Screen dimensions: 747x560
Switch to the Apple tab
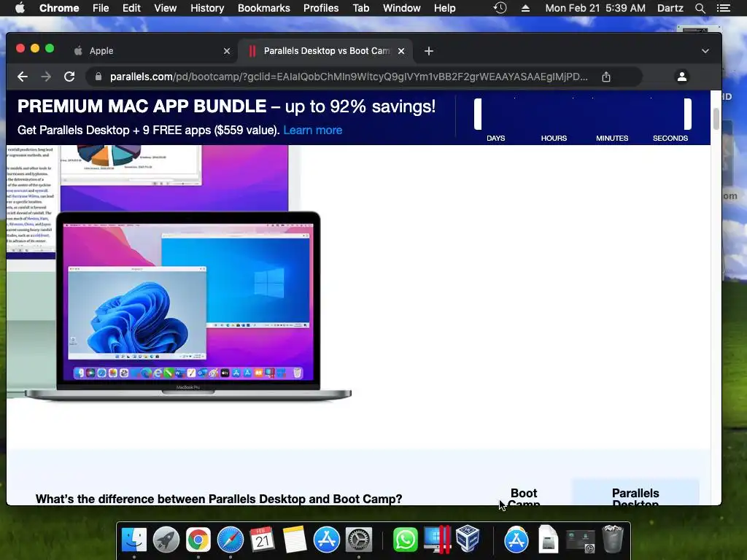pyautogui.click(x=150, y=51)
